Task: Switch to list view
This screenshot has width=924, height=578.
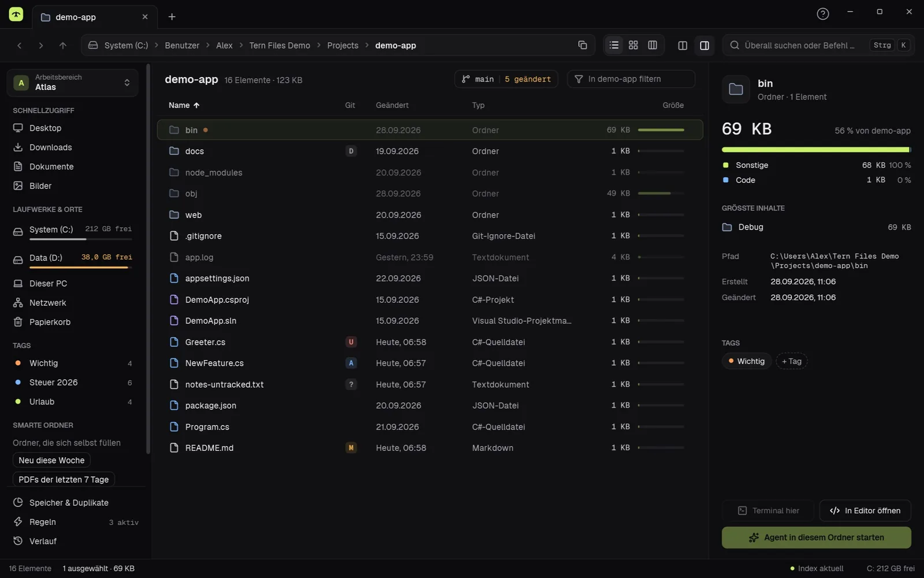Action: tap(614, 45)
